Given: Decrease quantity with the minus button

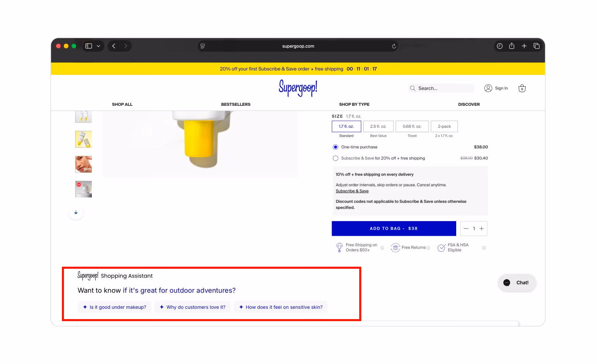Looking at the screenshot, I should coord(466,229).
